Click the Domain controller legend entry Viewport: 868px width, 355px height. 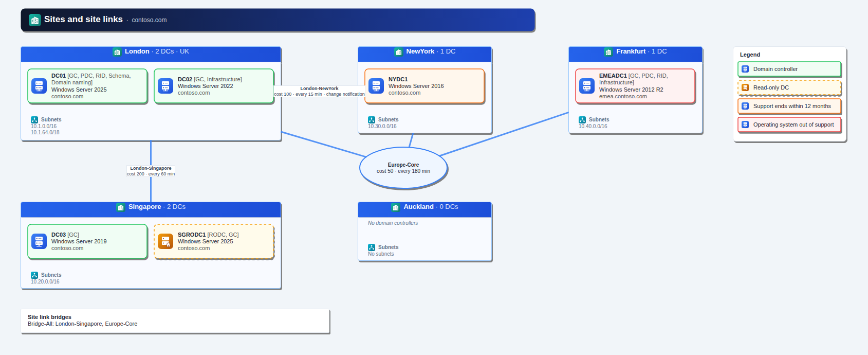pyautogui.click(x=789, y=69)
